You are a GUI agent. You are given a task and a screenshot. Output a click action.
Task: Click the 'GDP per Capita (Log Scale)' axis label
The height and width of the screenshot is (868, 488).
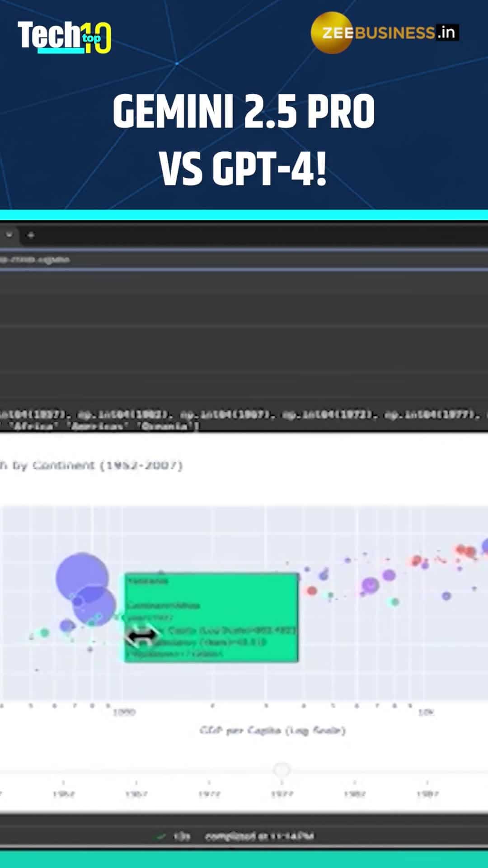click(272, 731)
